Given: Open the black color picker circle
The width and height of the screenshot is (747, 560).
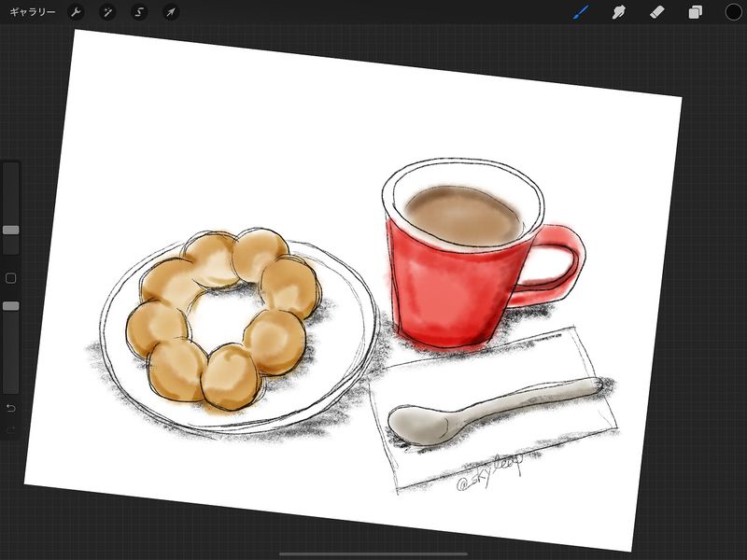Looking at the screenshot, I should pyautogui.click(x=733, y=12).
